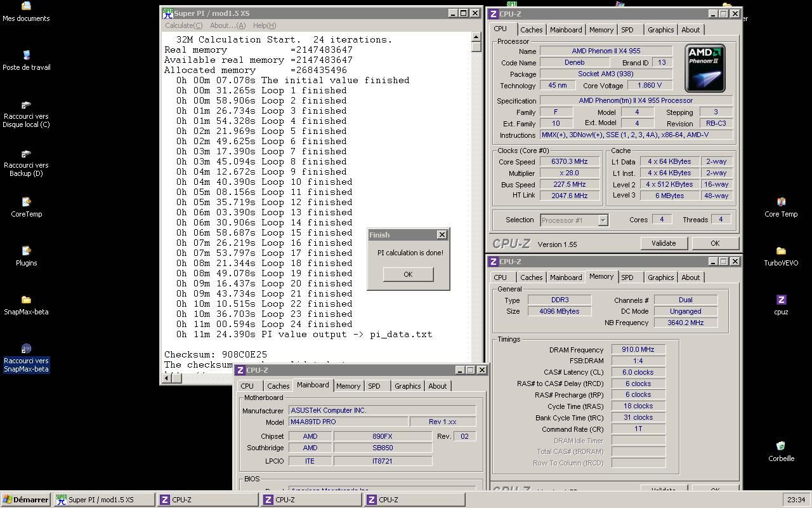Click Multiplier value x 28.0
Viewport: 812px width, 508px height.
click(x=569, y=173)
